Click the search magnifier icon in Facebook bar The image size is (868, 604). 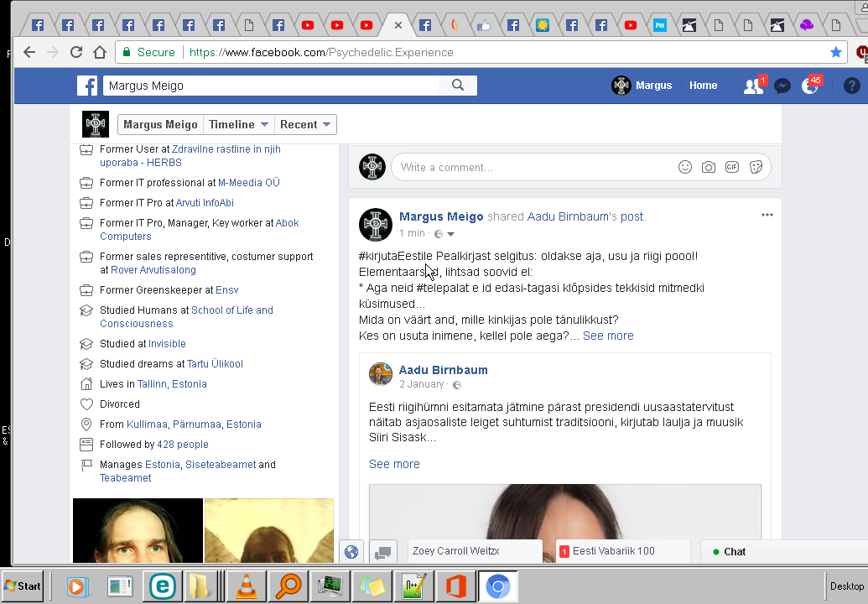[x=458, y=85]
